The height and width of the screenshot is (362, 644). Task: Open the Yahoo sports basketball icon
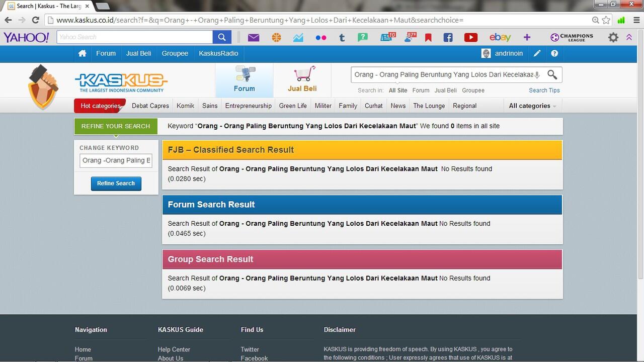pyautogui.click(x=276, y=38)
